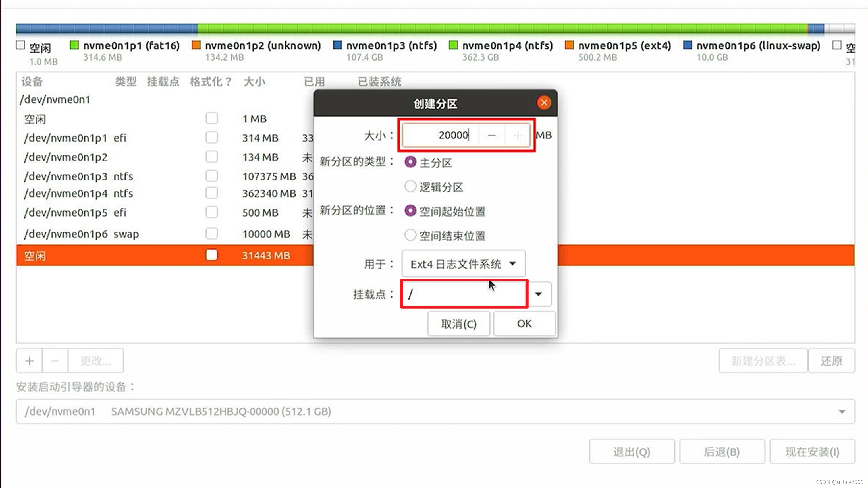The image size is (868, 488).
Task: Click green nvme0n1p1 fat16 legend swatch
Action: click(74, 45)
